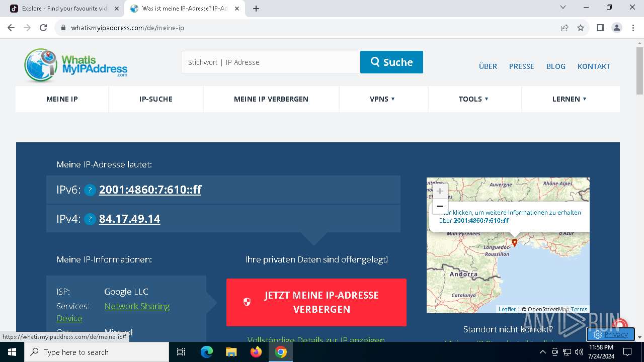Zoom out on the map with minus button
The image size is (644, 362).
point(440,206)
